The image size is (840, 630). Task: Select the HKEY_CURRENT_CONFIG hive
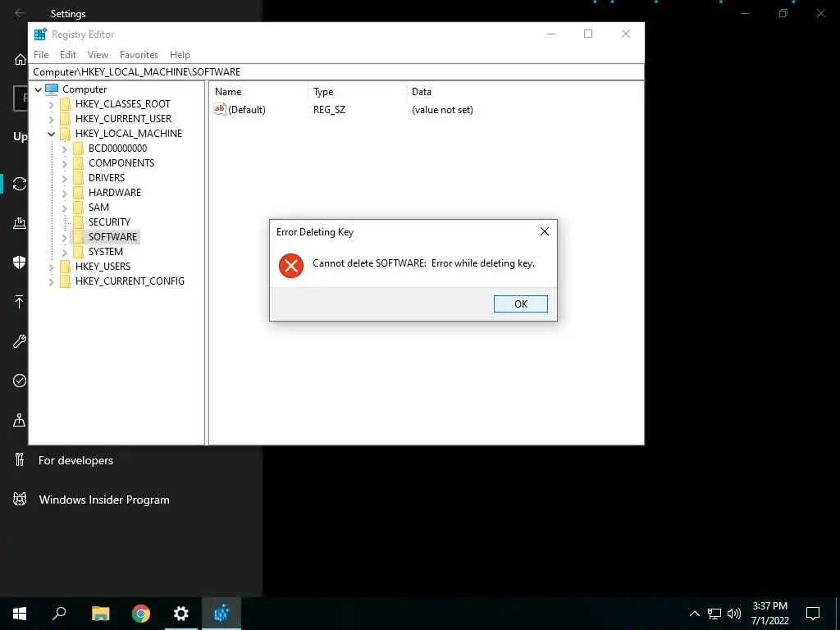coord(130,281)
